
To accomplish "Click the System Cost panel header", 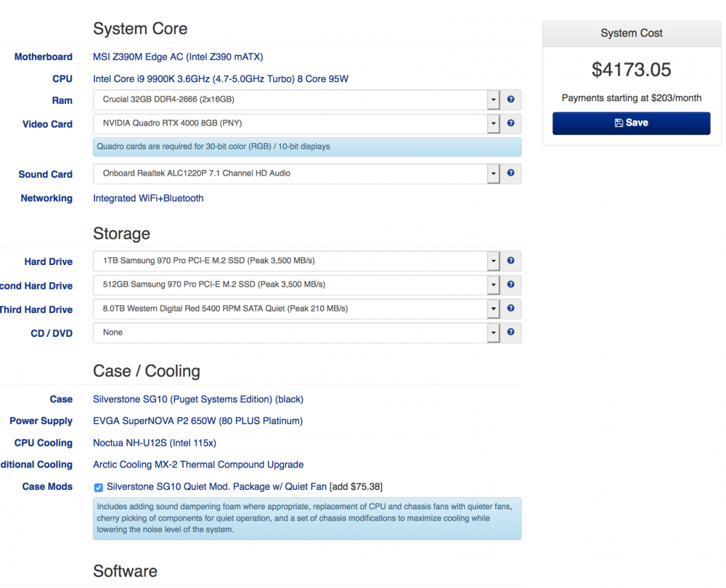I will [x=631, y=33].
